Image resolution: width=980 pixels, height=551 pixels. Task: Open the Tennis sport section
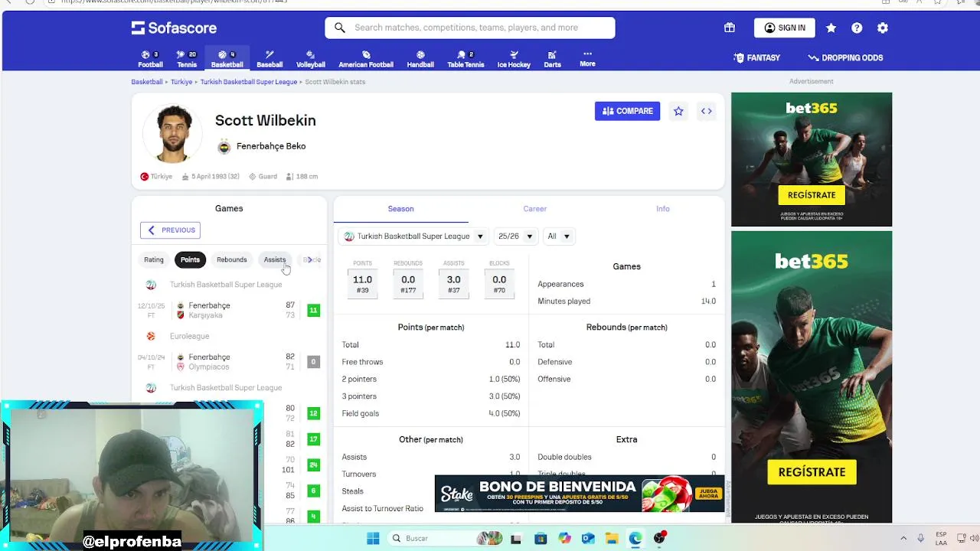187,59
